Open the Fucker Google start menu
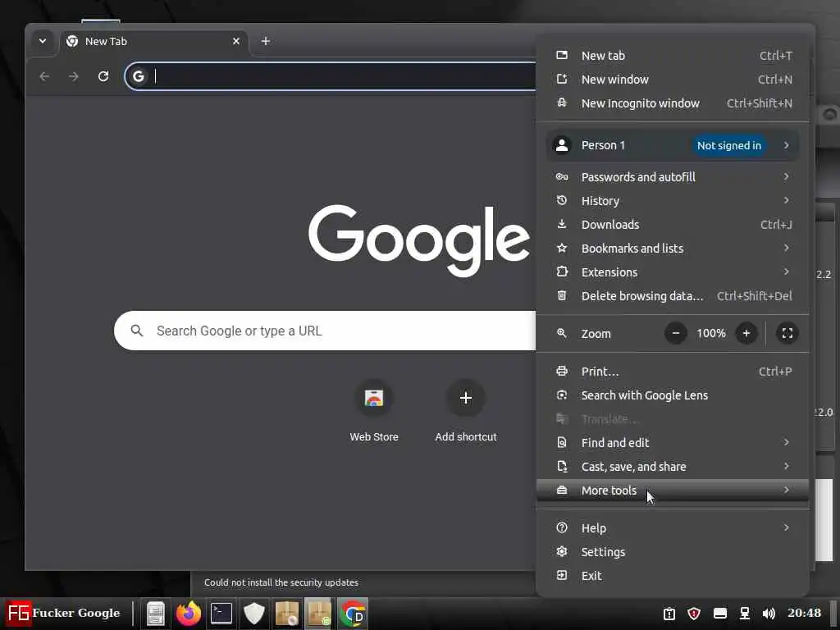This screenshot has height=630, width=840. [63, 613]
